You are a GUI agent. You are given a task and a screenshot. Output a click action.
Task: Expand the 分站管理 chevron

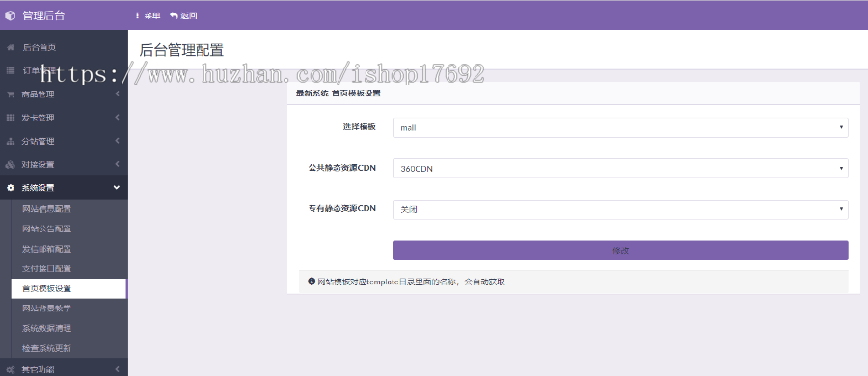117,141
